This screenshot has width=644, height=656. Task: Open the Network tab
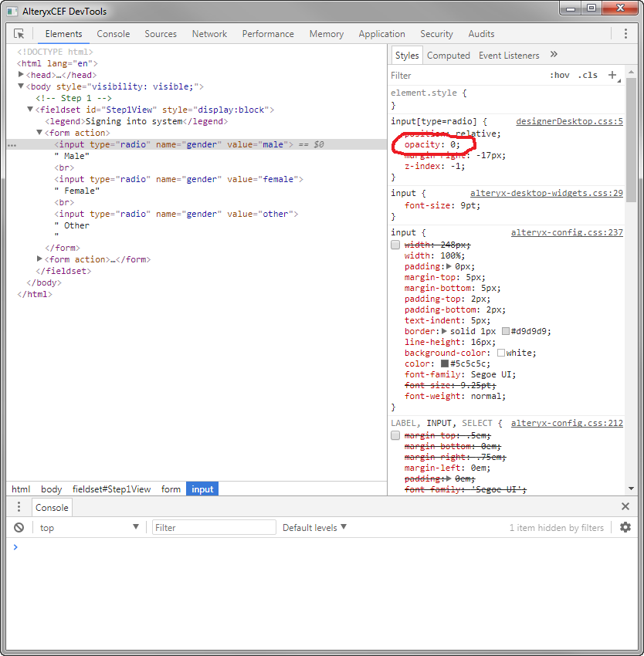pos(209,34)
